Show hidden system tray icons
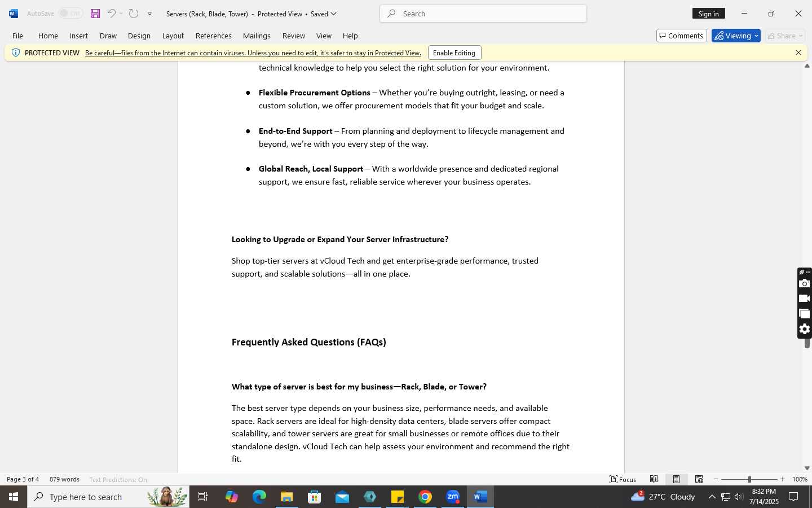 click(x=712, y=497)
